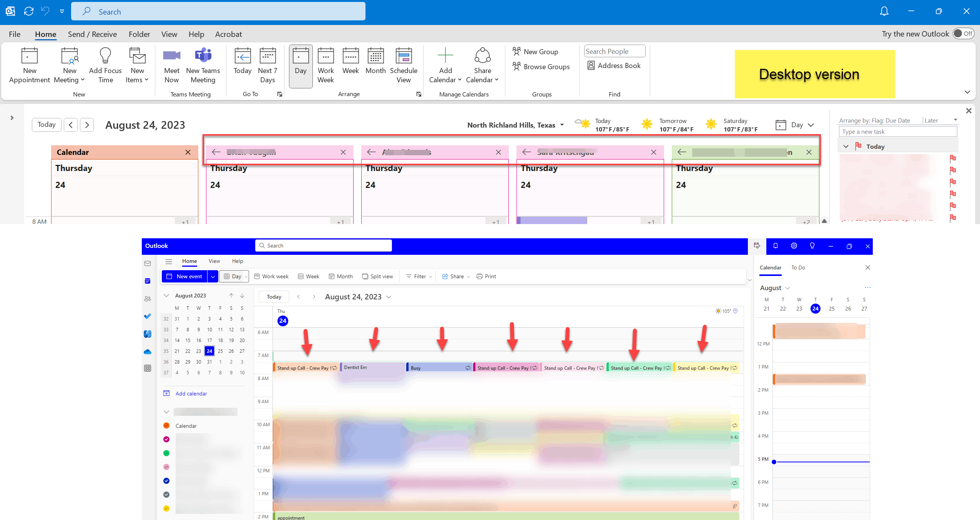Viewport: 980px width, 520px height.
Task: Start a Meet Now session
Action: click(x=171, y=65)
